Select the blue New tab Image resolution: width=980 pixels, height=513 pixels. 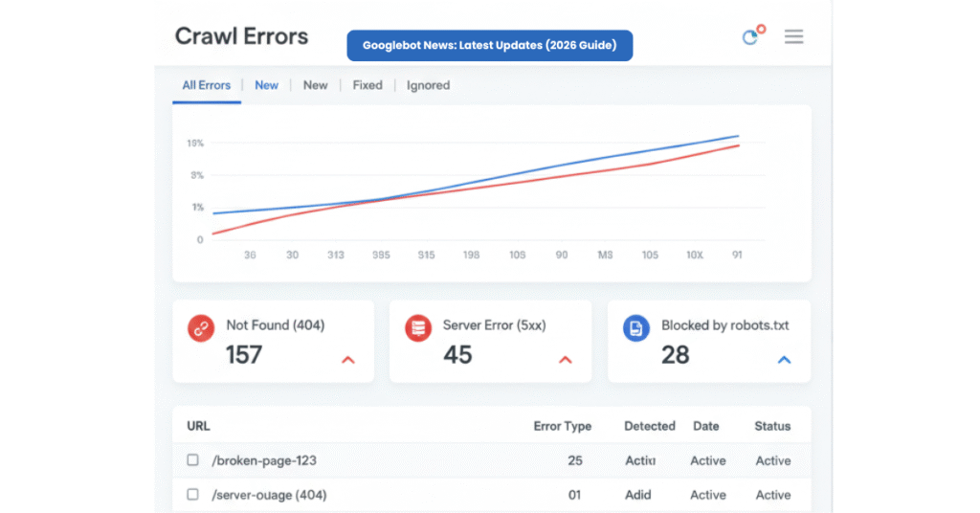[266, 85]
